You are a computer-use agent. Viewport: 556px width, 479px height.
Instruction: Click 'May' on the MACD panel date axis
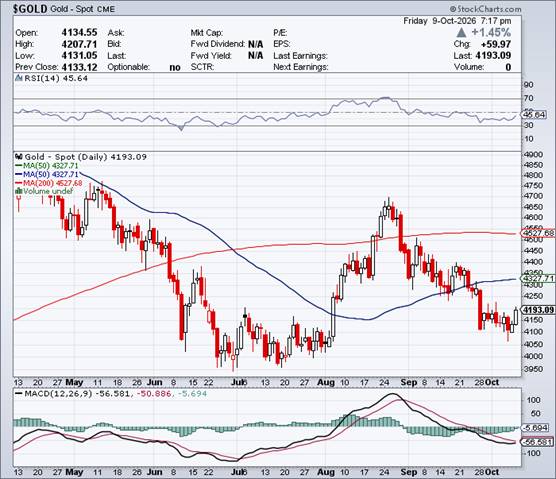[x=74, y=472]
